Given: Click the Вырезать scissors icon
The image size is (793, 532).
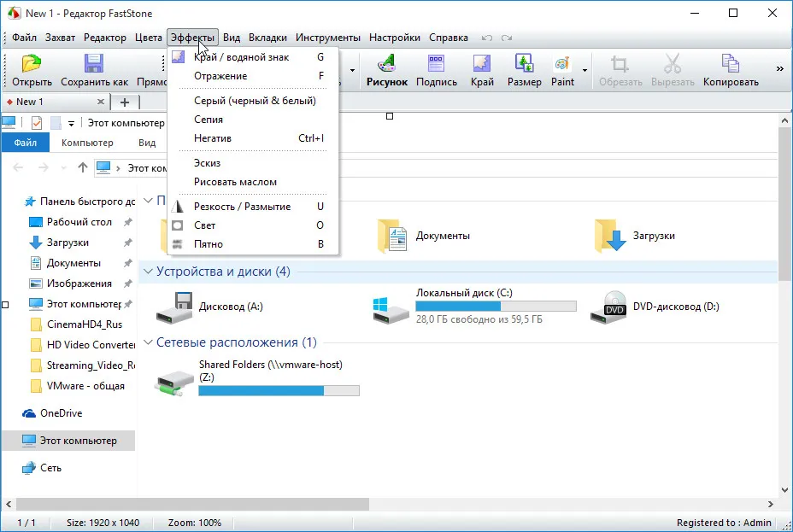Looking at the screenshot, I should (x=673, y=64).
